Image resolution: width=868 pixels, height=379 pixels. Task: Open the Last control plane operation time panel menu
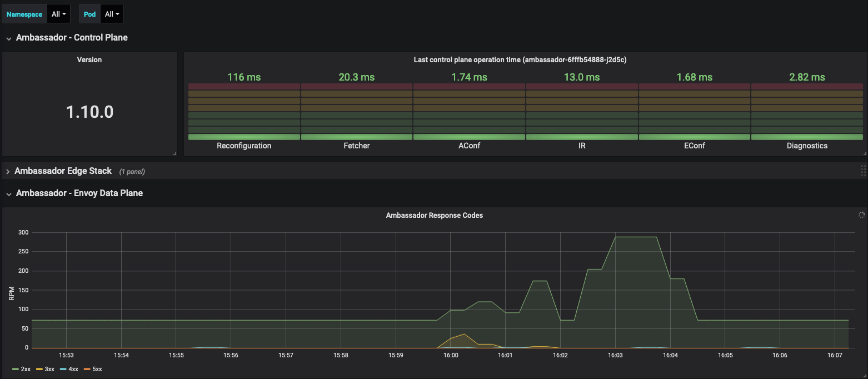[x=520, y=59]
